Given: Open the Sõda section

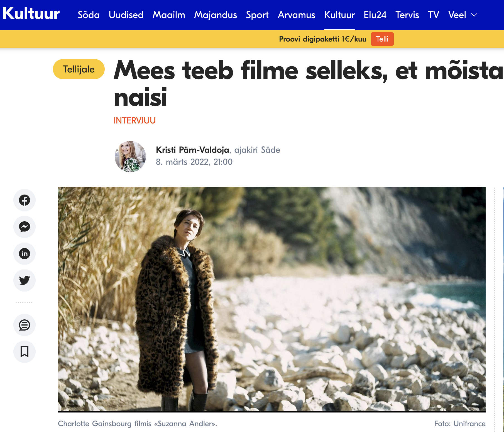Looking at the screenshot, I should click(89, 15).
